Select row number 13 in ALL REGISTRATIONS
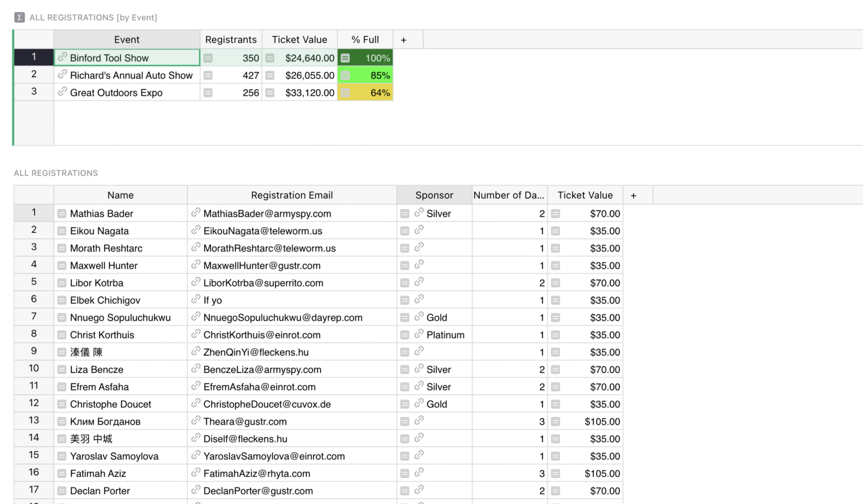Image resolution: width=863 pixels, height=504 pixels. tap(34, 421)
